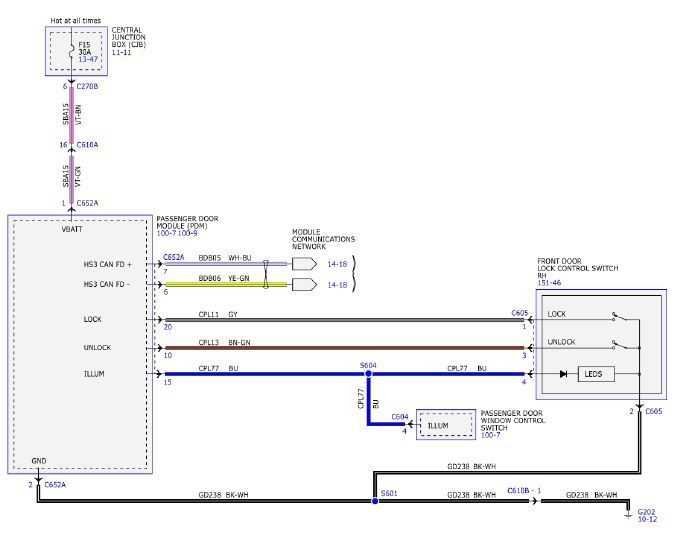Click the ground symbol above G202

pos(628,514)
